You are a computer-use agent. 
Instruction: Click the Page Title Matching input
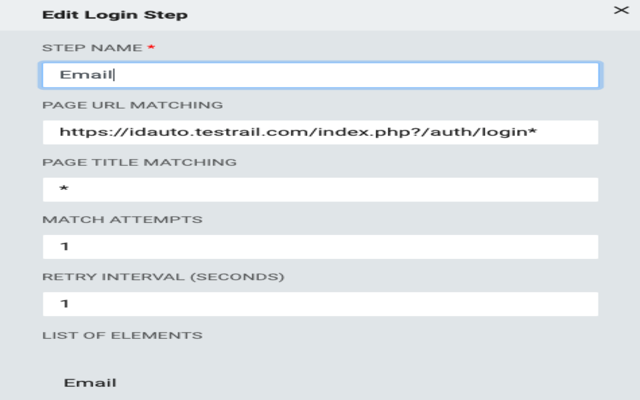320,189
